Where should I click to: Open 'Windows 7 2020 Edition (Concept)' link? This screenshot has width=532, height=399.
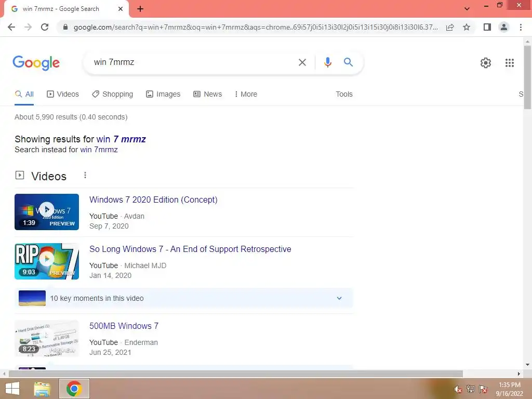[x=153, y=199]
